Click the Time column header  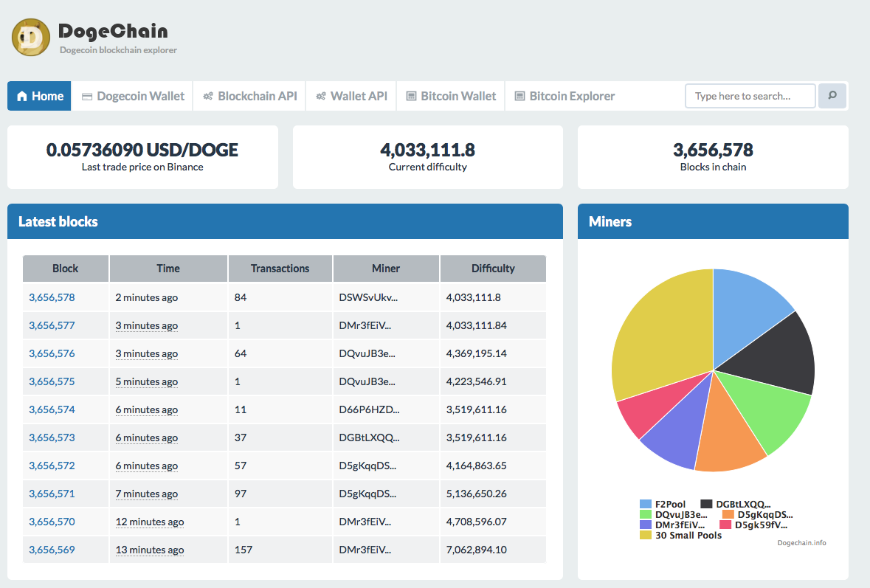(x=168, y=269)
